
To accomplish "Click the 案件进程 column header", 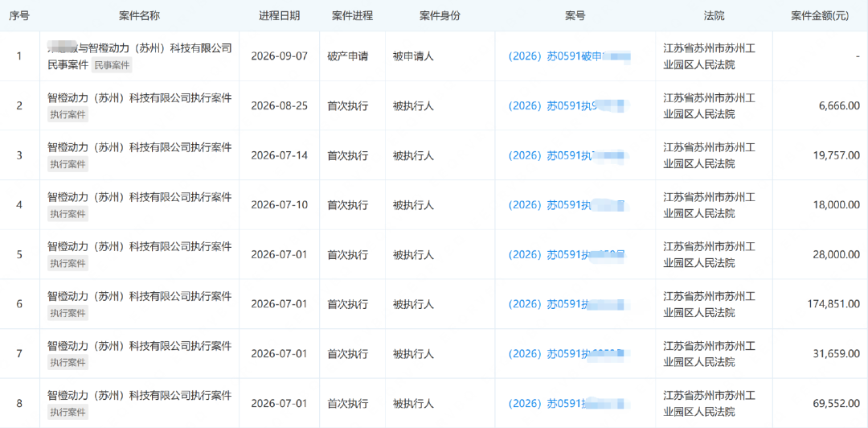I will tap(353, 15).
